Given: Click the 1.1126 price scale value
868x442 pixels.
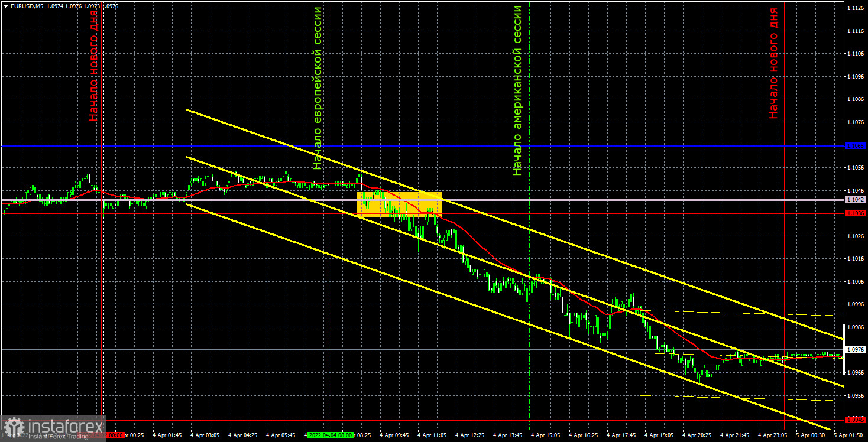Looking at the screenshot, I should pos(856,8).
